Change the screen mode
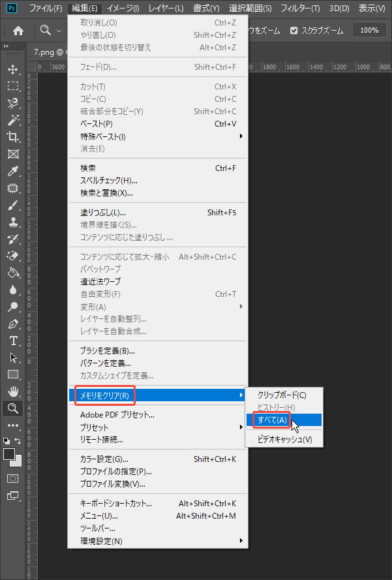Viewport: 392px width, 580px height. 12,496
